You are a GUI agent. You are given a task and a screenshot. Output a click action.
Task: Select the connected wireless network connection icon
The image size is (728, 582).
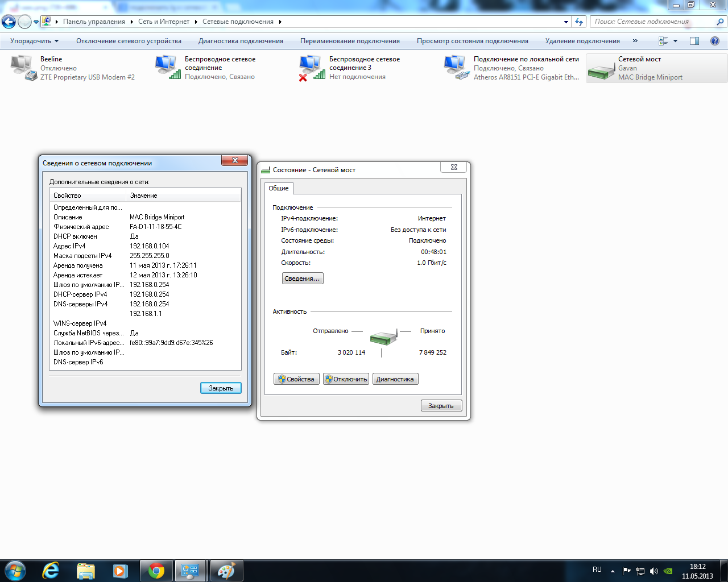[x=168, y=68]
